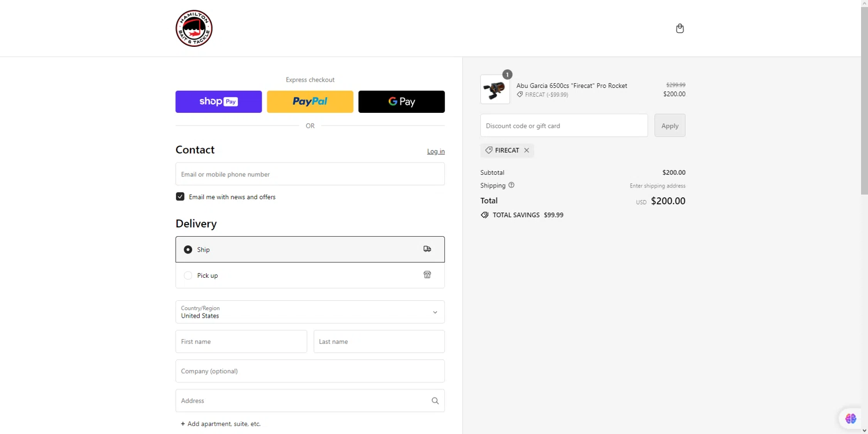Select the Ship delivery radio button
The width and height of the screenshot is (868, 434).
(x=188, y=249)
